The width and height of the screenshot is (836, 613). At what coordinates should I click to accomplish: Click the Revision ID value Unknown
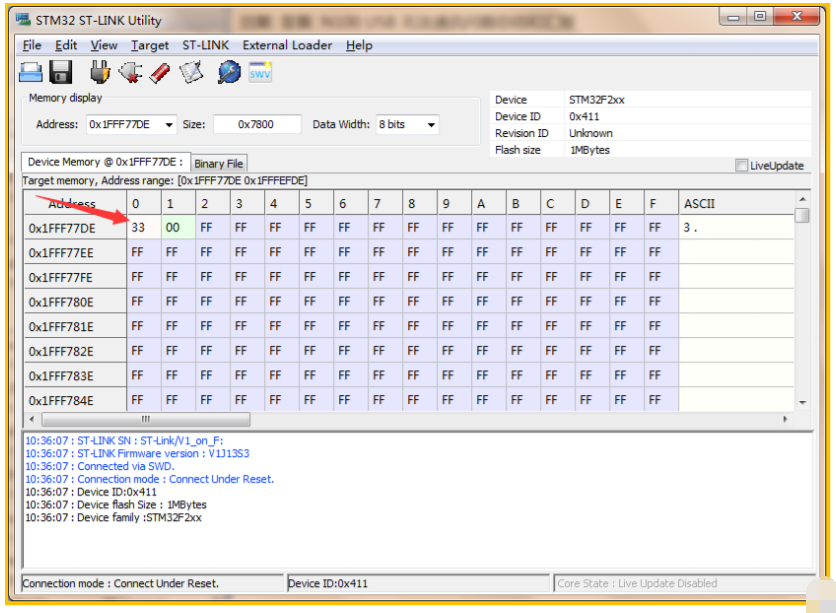pos(590,133)
